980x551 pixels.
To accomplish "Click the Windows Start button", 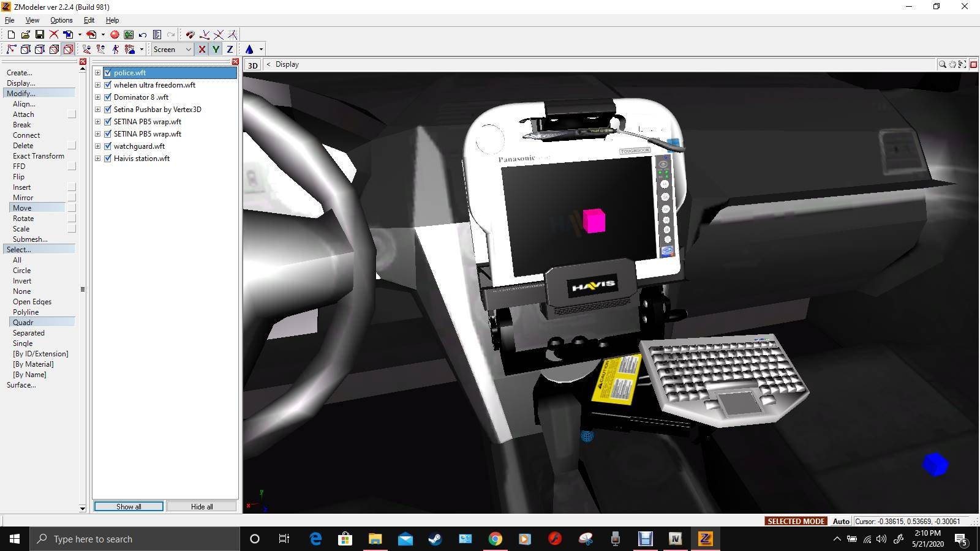I will tap(15, 539).
